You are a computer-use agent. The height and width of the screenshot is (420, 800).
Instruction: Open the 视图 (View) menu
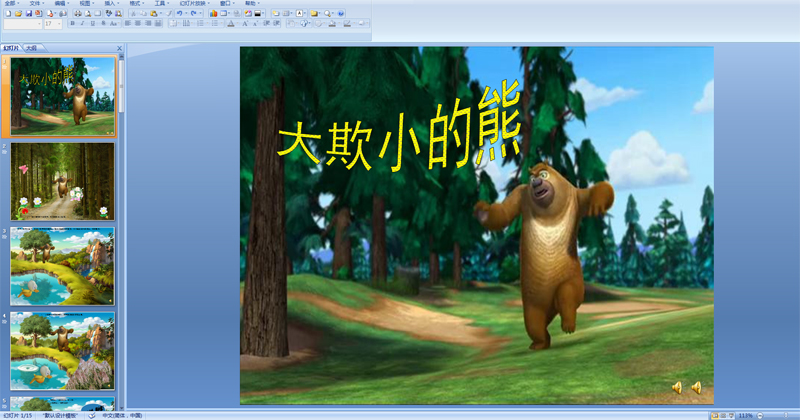tap(86, 3)
